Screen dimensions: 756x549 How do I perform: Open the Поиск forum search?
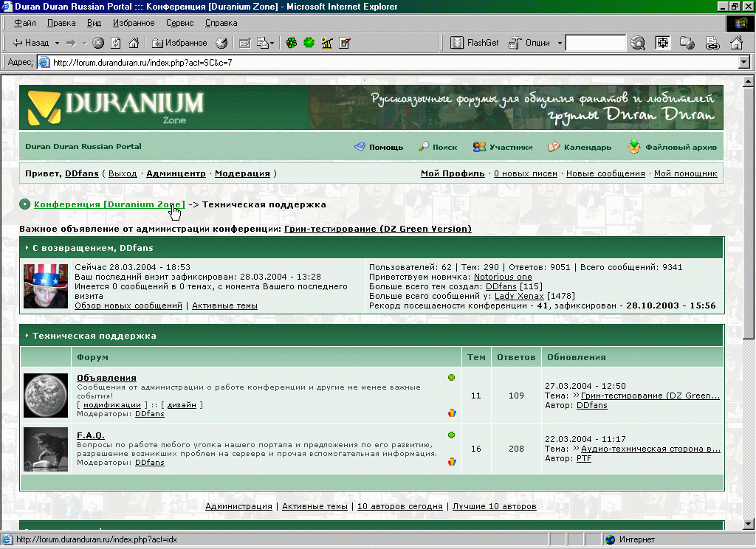pos(438,147)
